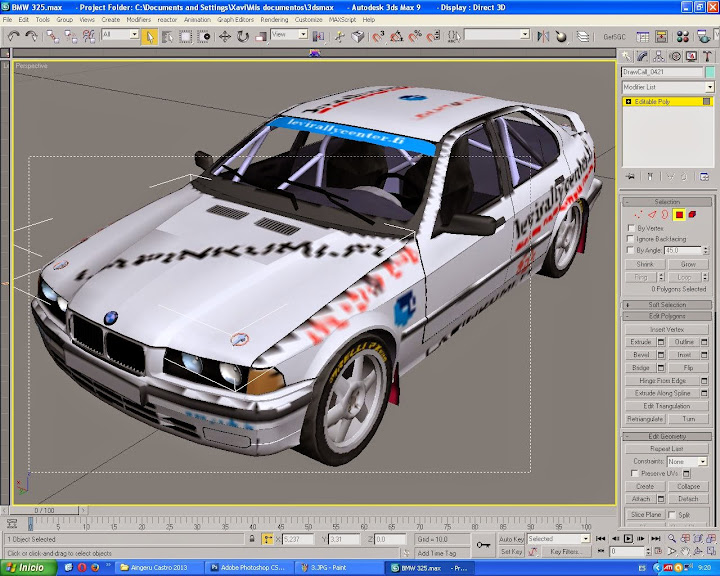
Task: Open the selection filter All dropdown
Action: (120, 34)
